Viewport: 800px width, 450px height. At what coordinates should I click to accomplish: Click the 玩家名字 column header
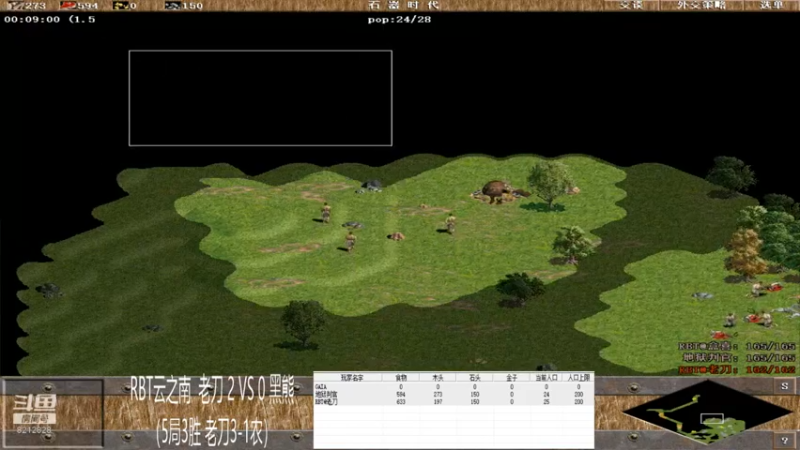point(352,378)
